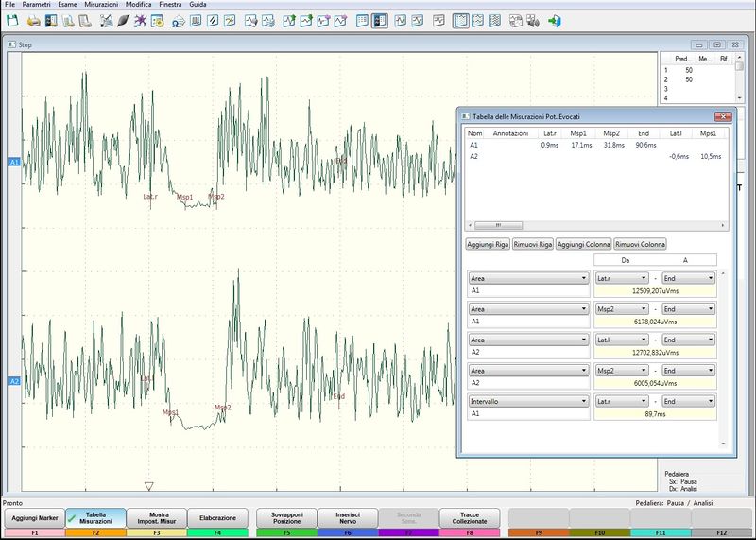The height and width of the screenshot is (540, 756).
Task: Click the speaker audio icon in toolbar
Action: (533, 20)
